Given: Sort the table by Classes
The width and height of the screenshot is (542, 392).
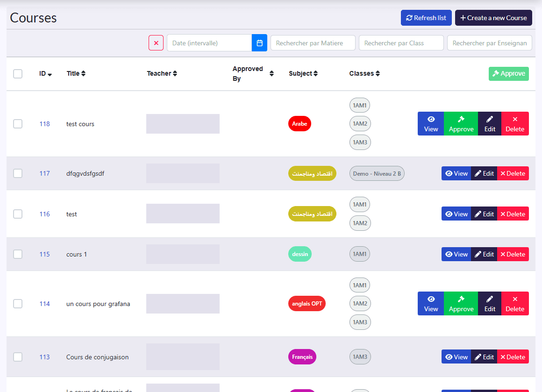Looking at the screenshot, I should (x=364, y=74).
